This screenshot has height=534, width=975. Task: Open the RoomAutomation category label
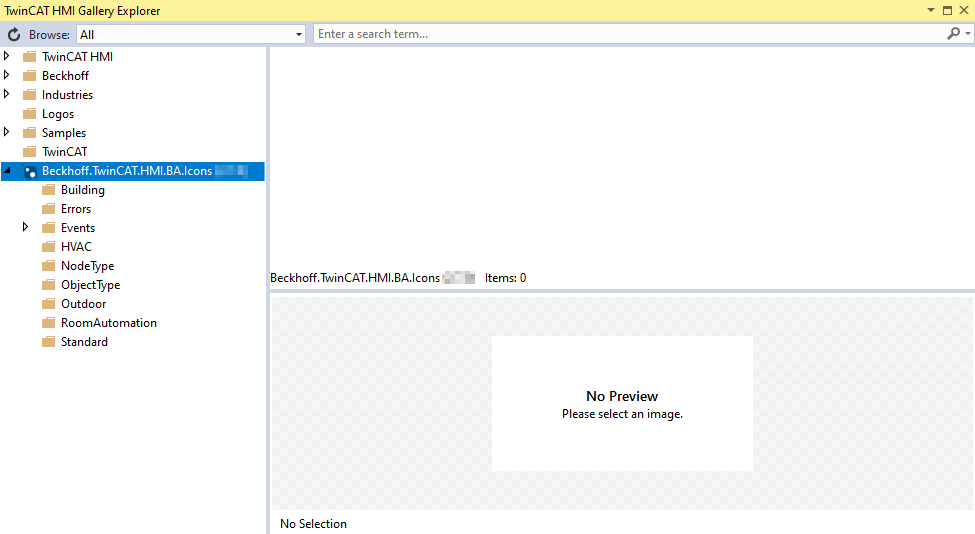[109, 323]
